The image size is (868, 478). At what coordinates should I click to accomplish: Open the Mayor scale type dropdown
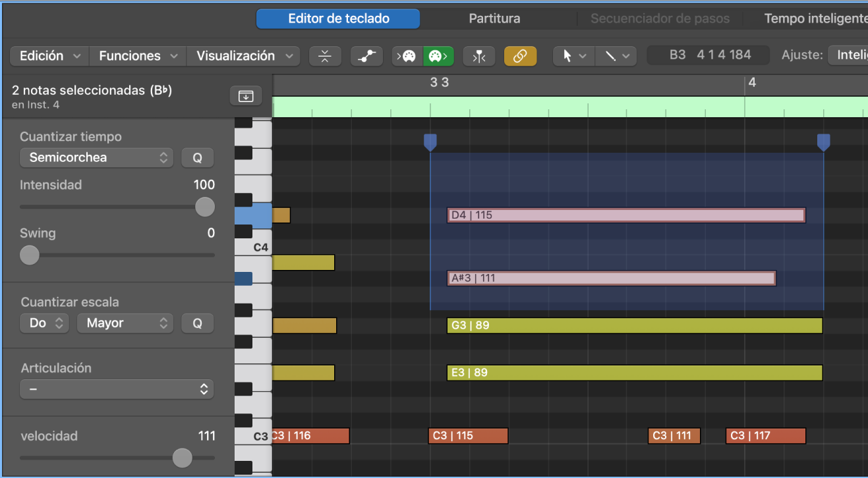(x=125, y=323)
